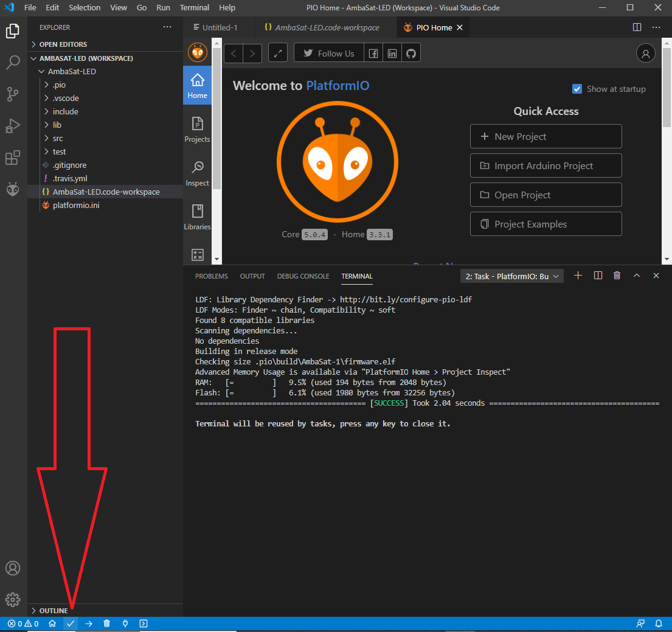672x632 pixels.
Task: Open PlatformIO alien icon in activity bar
Action: 13,189
